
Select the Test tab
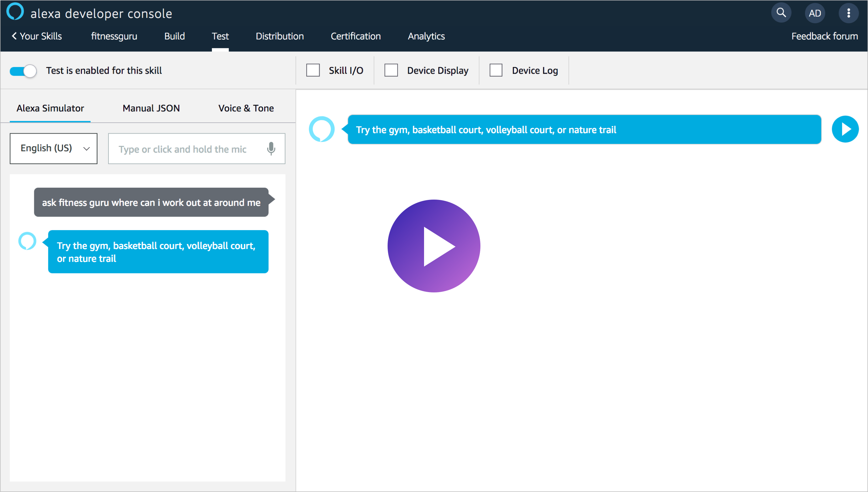220,36
